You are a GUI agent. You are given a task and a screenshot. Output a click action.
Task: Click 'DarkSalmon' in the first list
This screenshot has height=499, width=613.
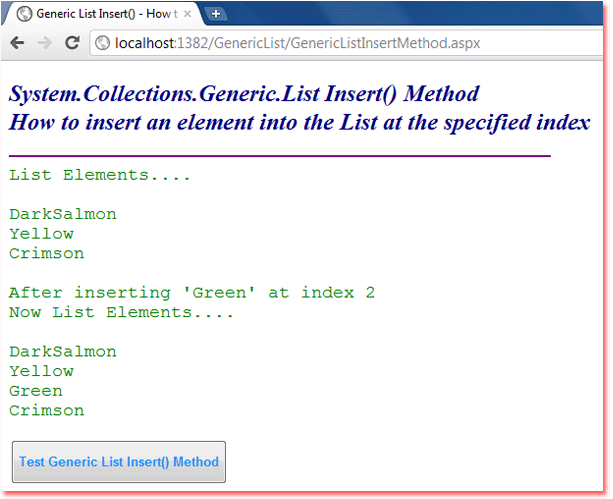click(62, 214)
